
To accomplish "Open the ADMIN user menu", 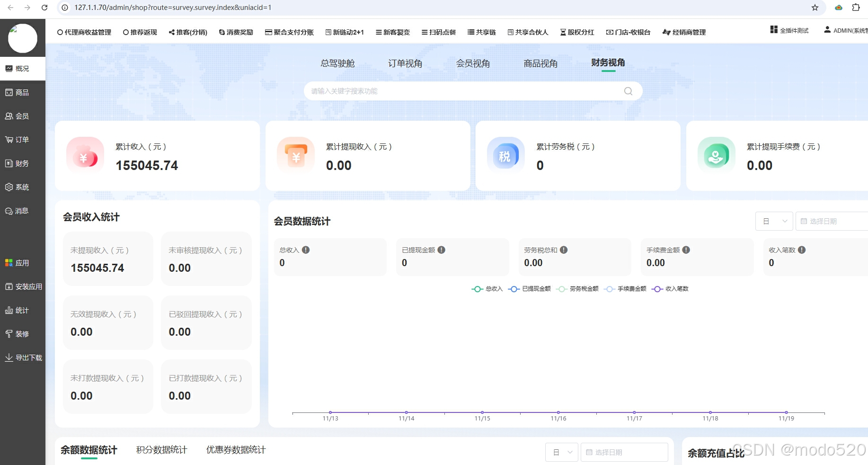I will [846, 30].
